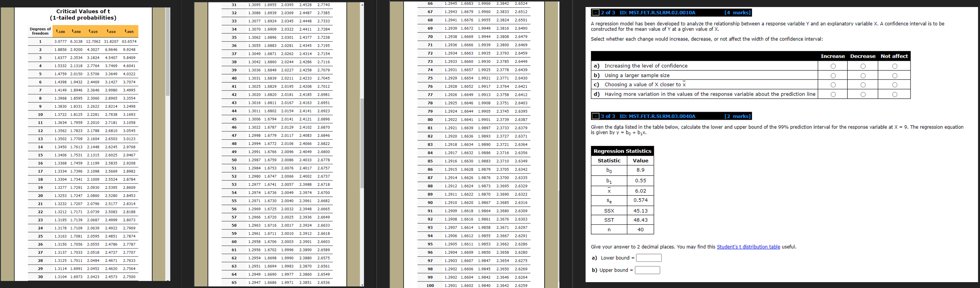
Task: Click scroll-down arrow of second t-table panel
Action: click(362, 285)
